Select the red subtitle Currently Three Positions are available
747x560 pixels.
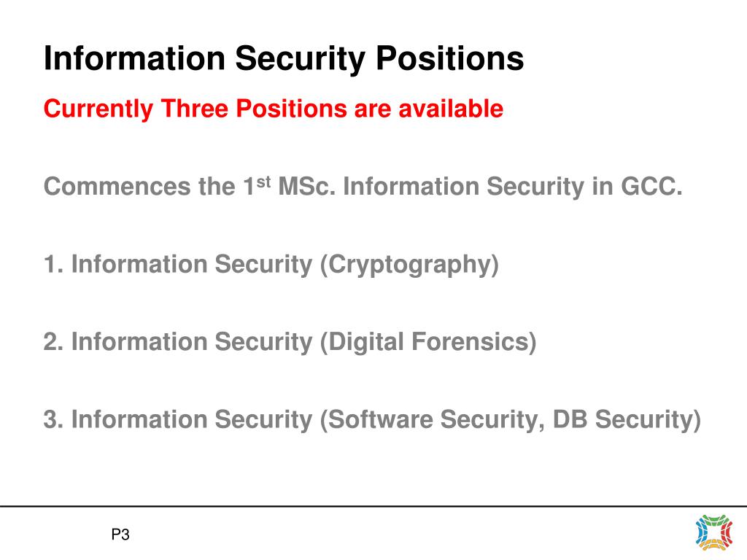click(x=274, y=109)
